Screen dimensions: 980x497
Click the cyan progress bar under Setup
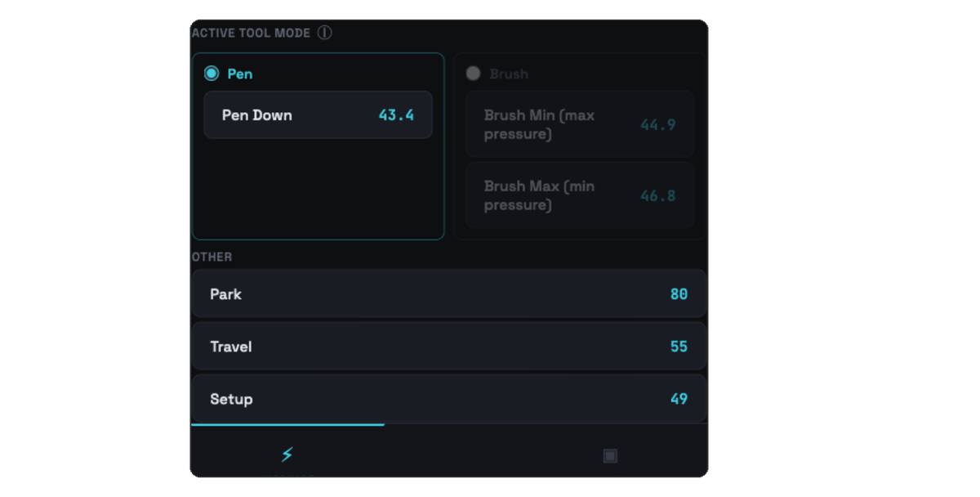point(287,423)
